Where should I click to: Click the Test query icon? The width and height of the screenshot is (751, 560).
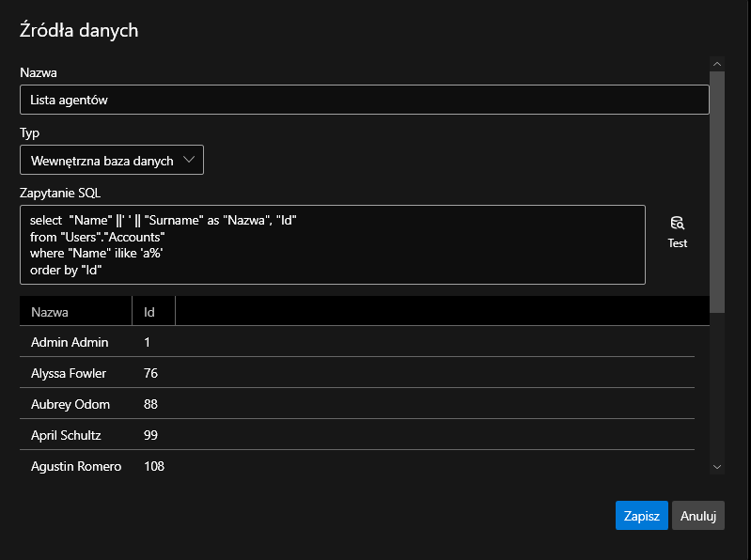[677, 224]
